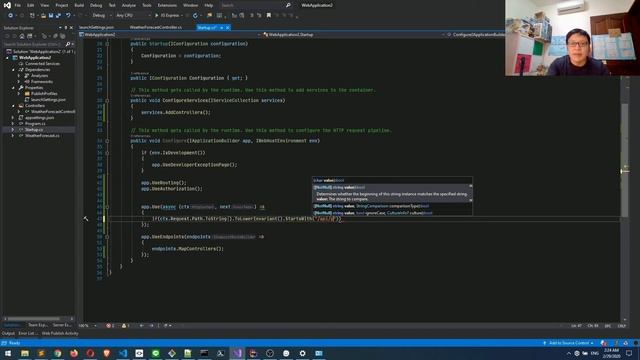
Task: Select Startup.cs in Solution Explorer
Action: click(33, 130)
